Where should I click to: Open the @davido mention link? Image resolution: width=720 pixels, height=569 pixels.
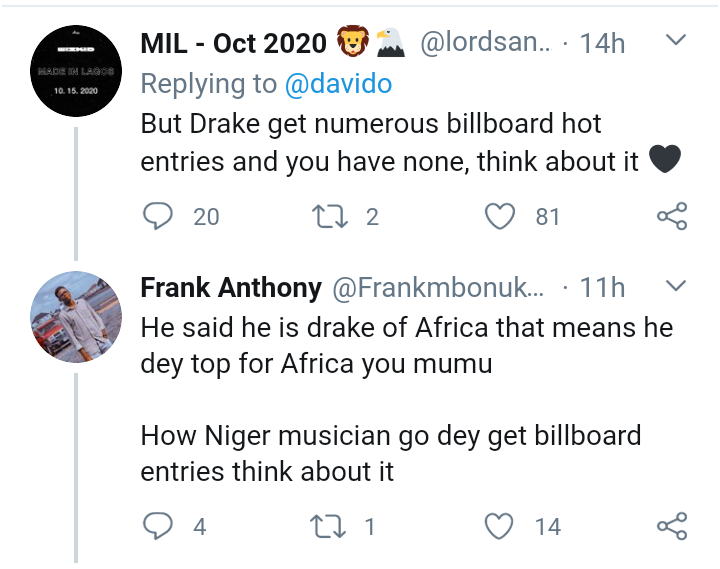[x=338, y=84]
